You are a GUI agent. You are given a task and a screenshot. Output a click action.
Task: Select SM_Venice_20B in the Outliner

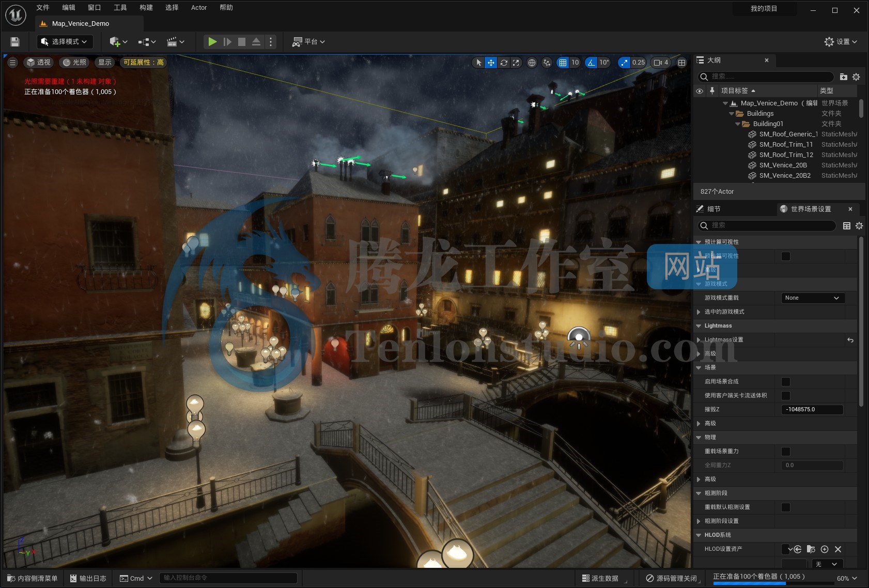(783, 165)
